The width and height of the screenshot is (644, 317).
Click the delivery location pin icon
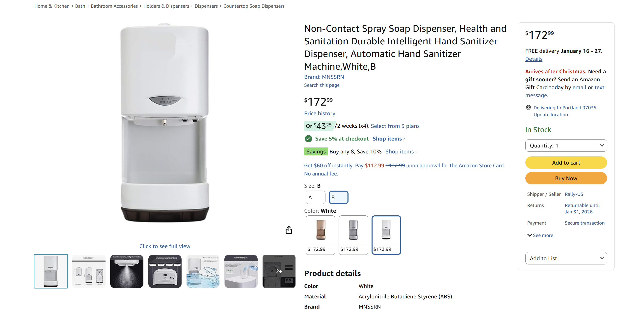528,107
